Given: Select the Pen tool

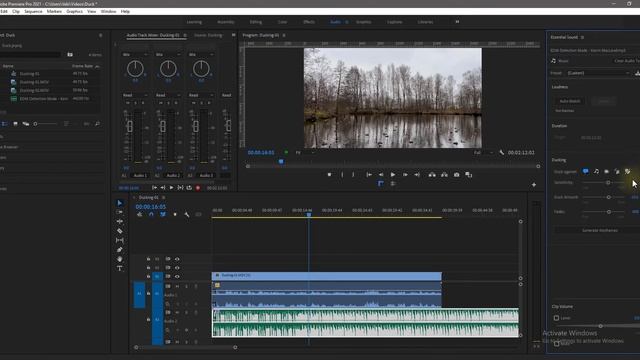Looking at the screenshot, I should [120, 250].
